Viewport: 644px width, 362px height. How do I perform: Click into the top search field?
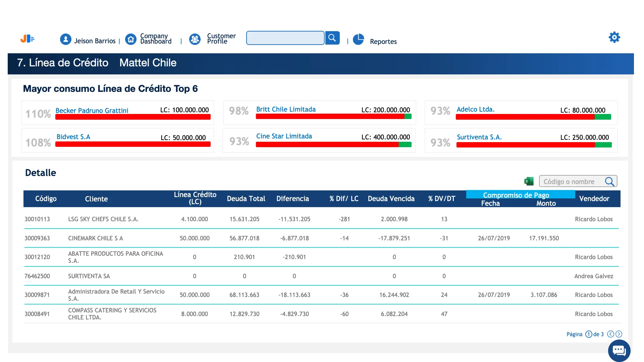click(x=285, y=38)
